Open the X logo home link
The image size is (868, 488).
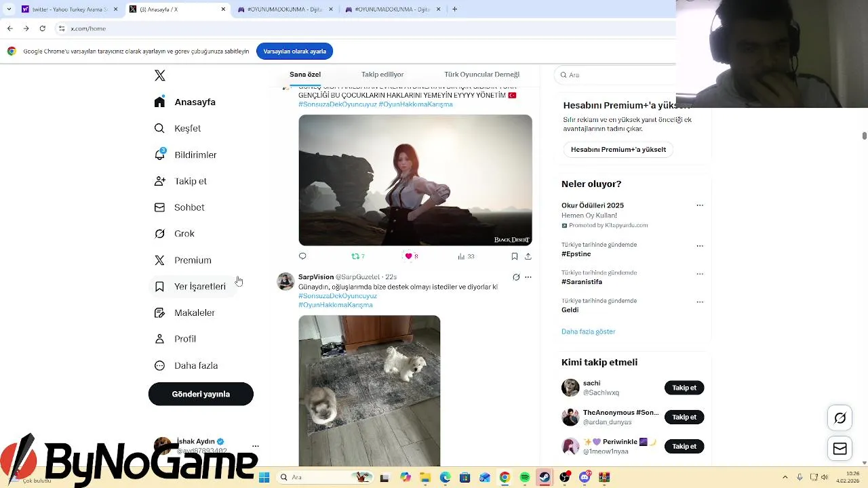click(x=160, y=76)
